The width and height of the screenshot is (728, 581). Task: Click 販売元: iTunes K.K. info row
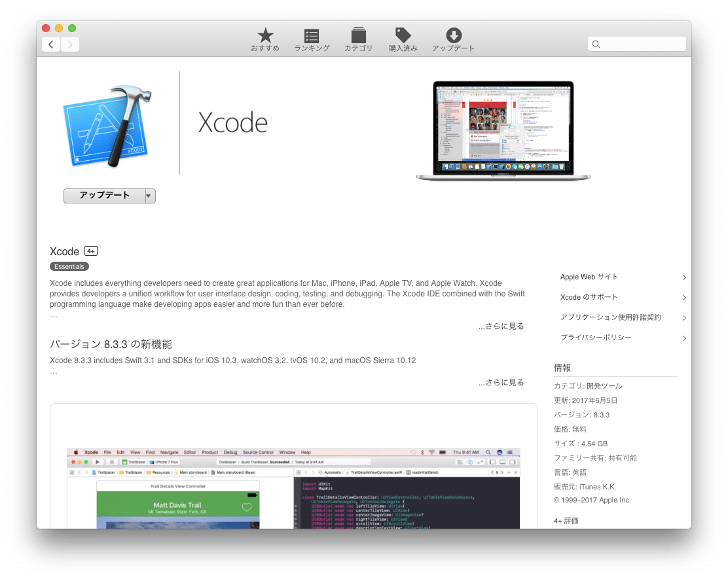585,487
